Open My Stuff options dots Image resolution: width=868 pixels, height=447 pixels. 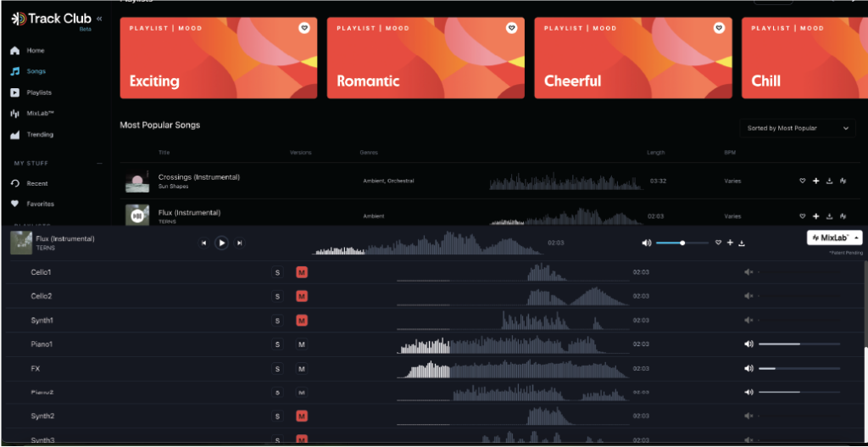click(100, 164)
